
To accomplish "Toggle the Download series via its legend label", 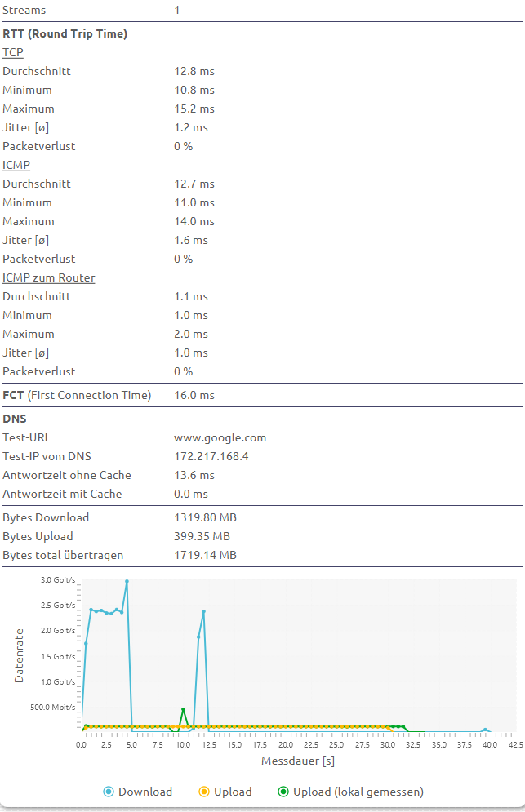I will click(x=145, y=792).
